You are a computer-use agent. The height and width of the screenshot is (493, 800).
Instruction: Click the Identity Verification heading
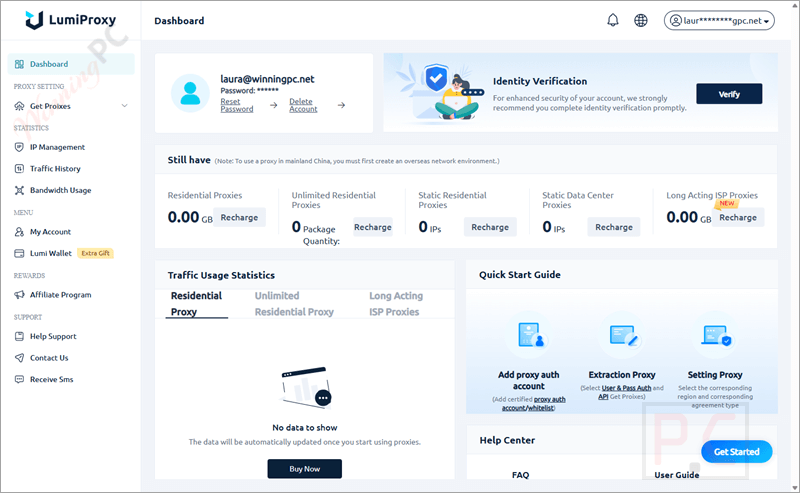click(x=540, y=81)
